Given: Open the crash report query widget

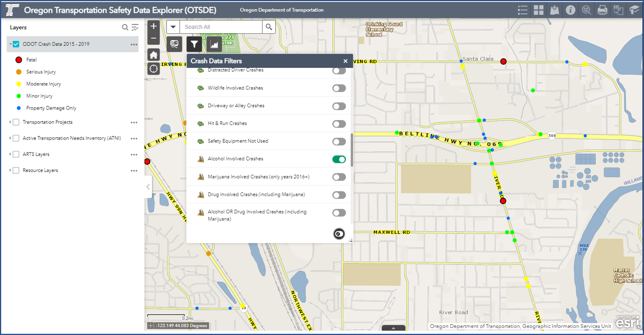Looking at the screenshot, I should pos(174,44).
